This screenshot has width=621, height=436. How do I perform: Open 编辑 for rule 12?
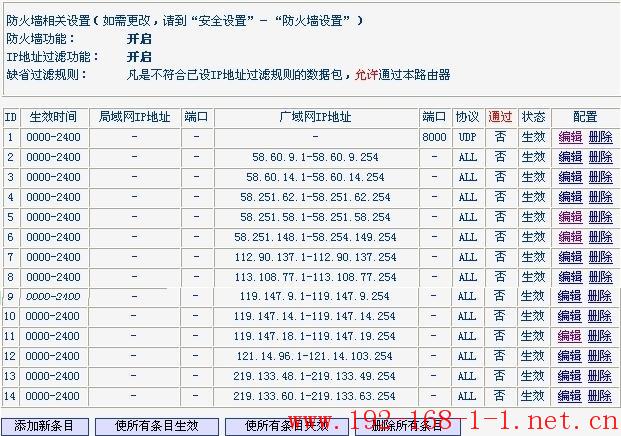570,356
